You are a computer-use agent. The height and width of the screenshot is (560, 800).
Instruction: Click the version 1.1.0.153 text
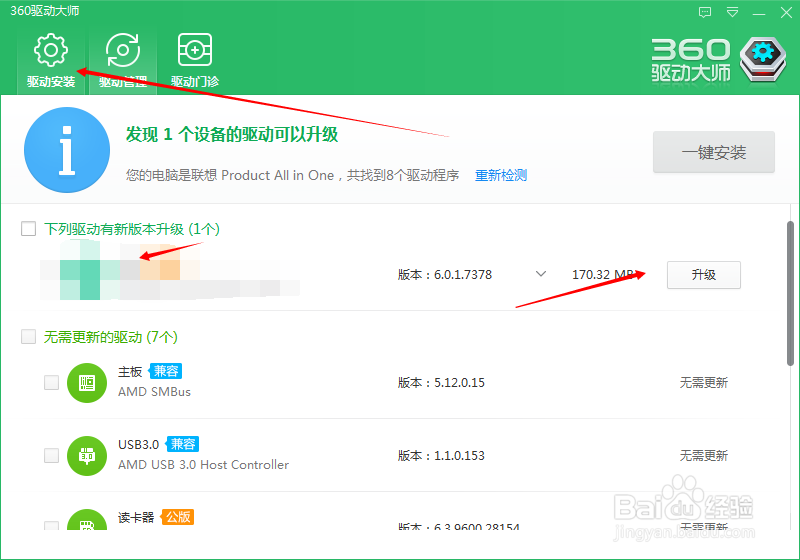click(x=441, y=455)
